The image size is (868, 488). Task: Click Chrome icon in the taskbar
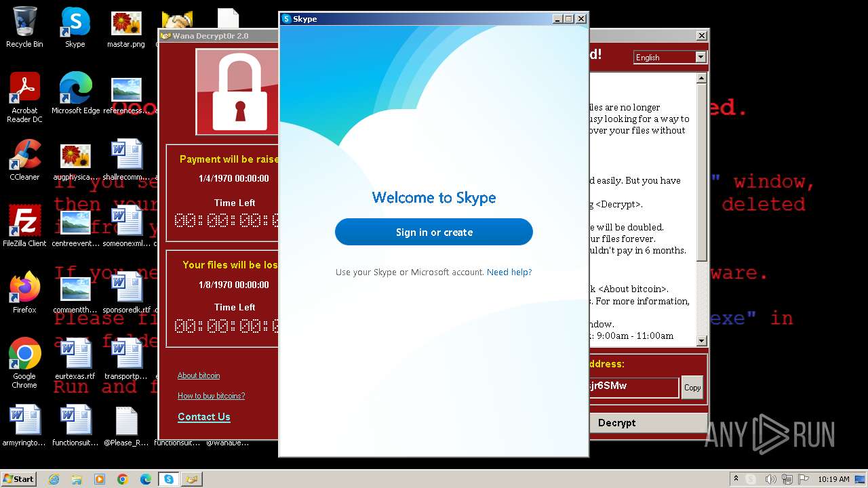coord(123,479)
